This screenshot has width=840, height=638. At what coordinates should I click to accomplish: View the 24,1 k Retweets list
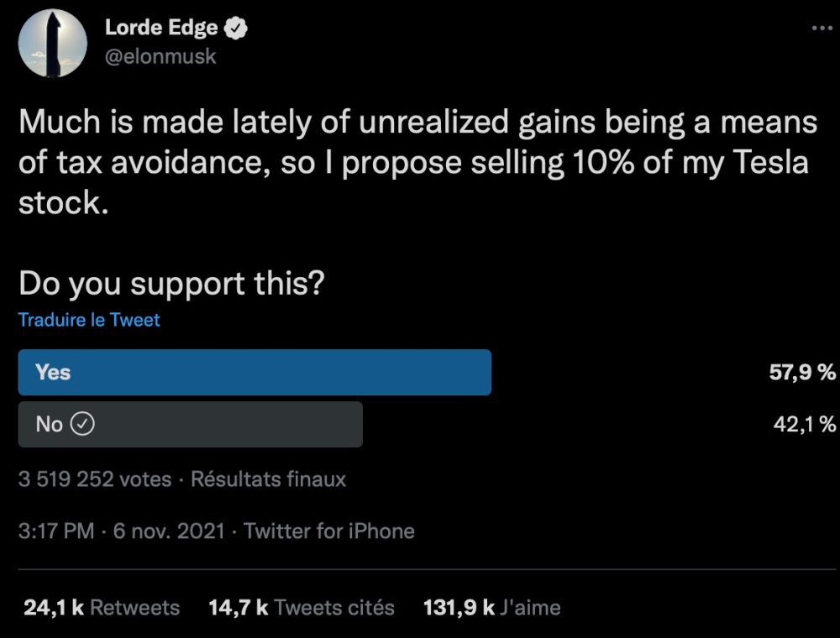tap(102, 608)
